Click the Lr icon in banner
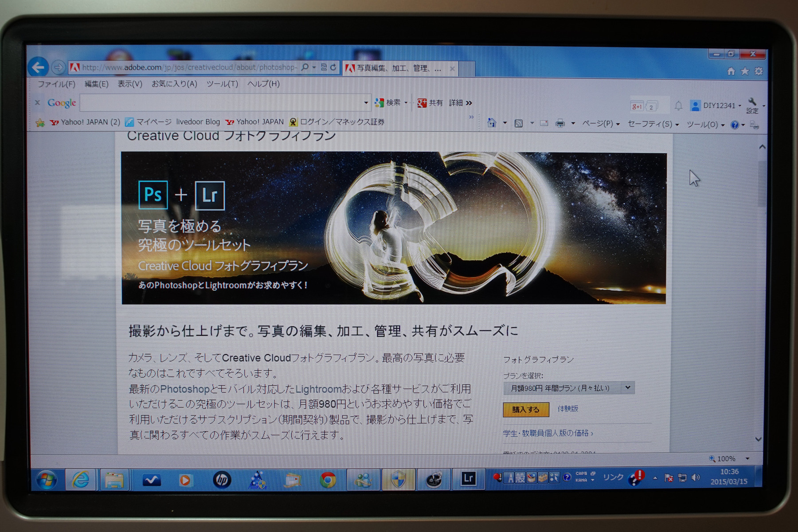The width and height of the screenshot is (798, 532). coord(210,196)
